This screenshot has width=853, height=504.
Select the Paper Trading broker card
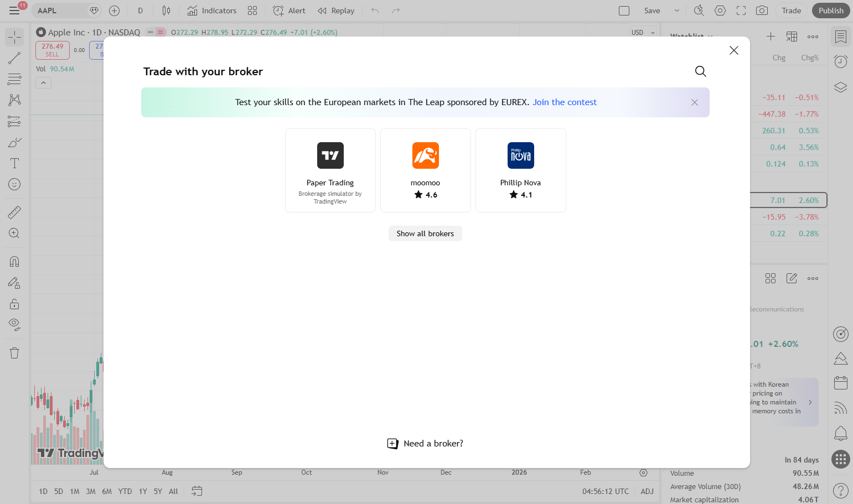(330, 170)
